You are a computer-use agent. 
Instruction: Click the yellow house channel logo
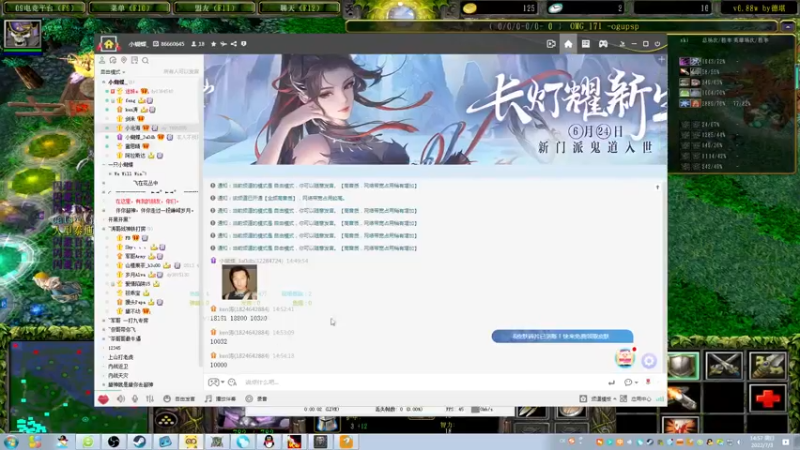[x=109, y=44]
